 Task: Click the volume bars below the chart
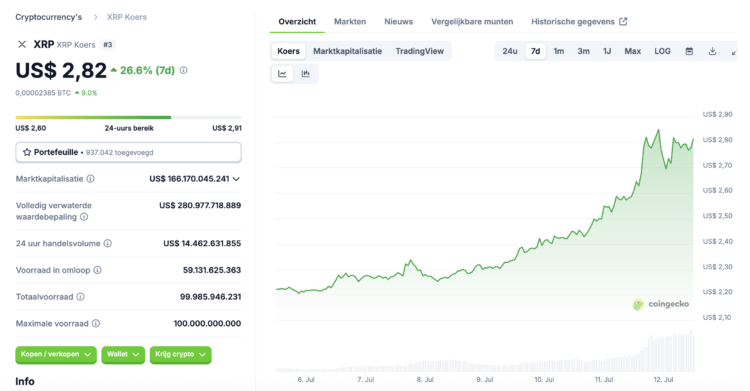coord(485,352)
